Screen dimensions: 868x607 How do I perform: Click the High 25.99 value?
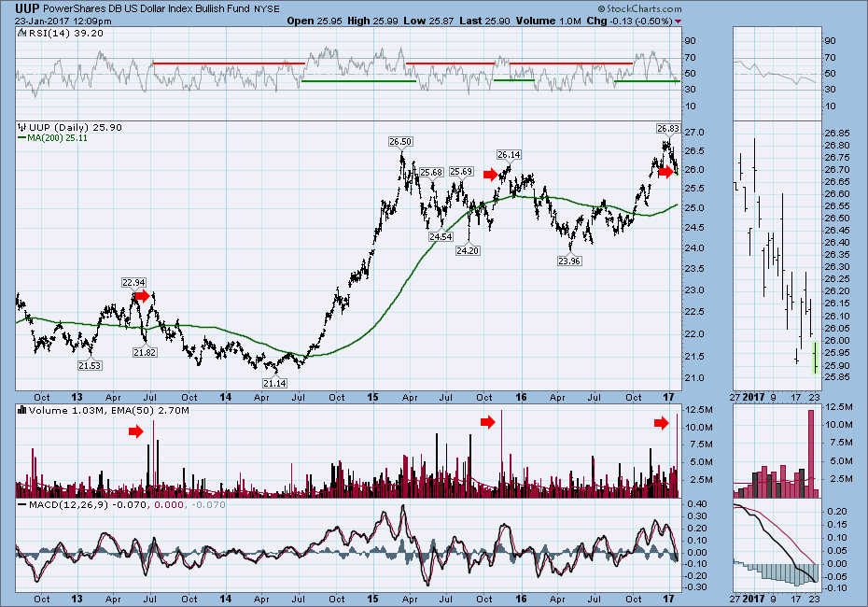click(x=372, y=21)
